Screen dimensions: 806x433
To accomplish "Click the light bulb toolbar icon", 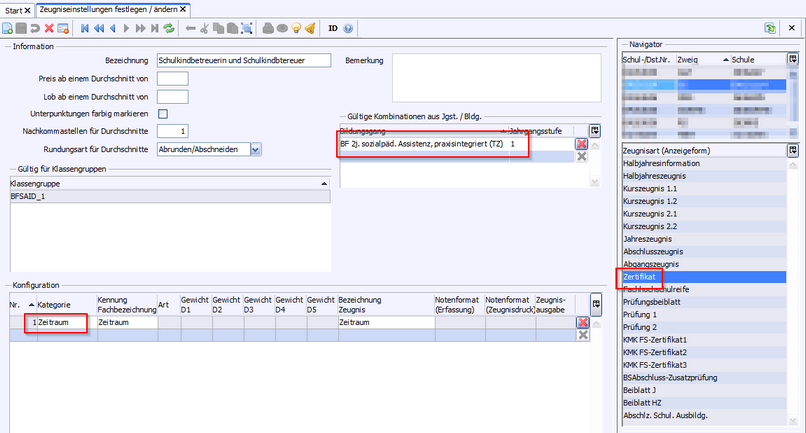I will [x=295, y=28].
